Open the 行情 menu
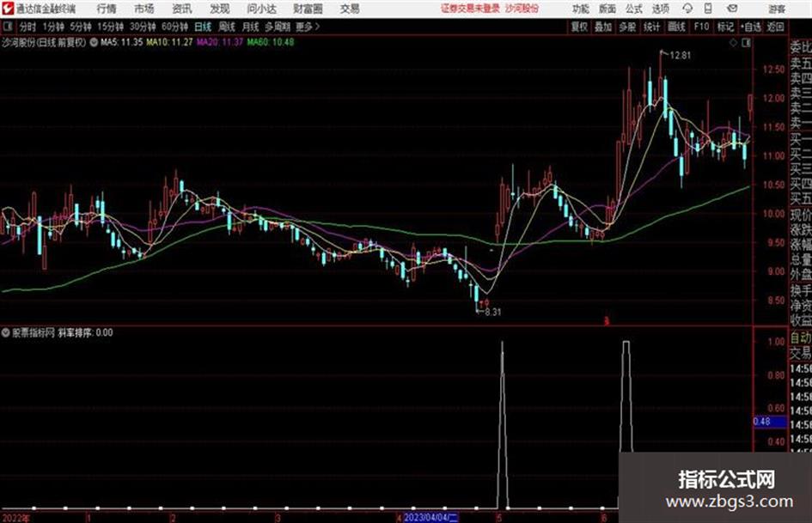This screenshot has height=523, width=812. coord(107,9)
